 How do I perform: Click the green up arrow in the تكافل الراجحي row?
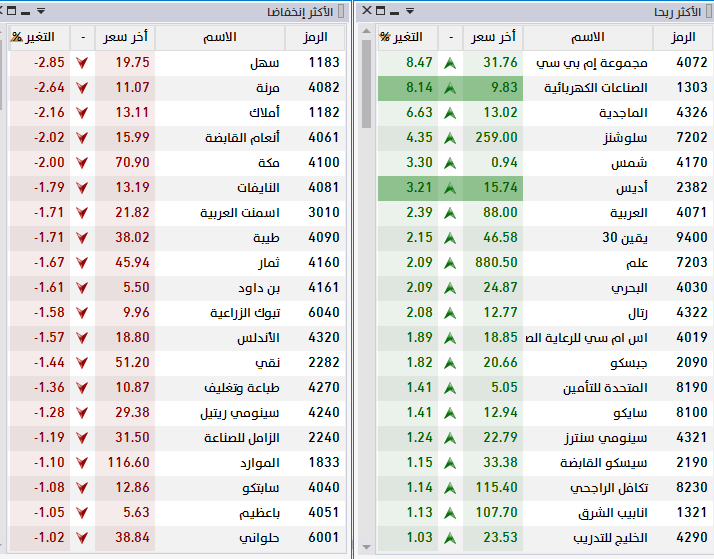pos(450,488)
